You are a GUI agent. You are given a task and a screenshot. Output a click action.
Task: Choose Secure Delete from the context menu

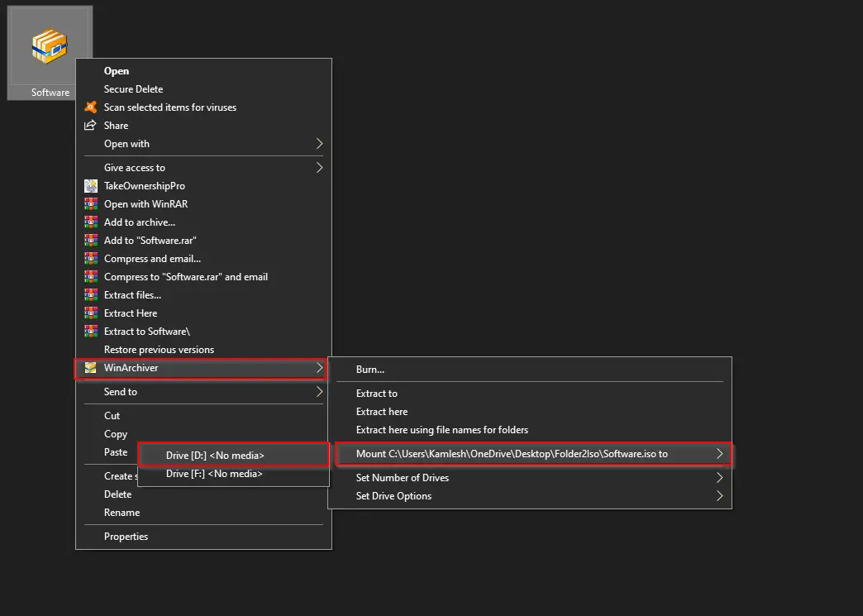(x=203, y=88)
